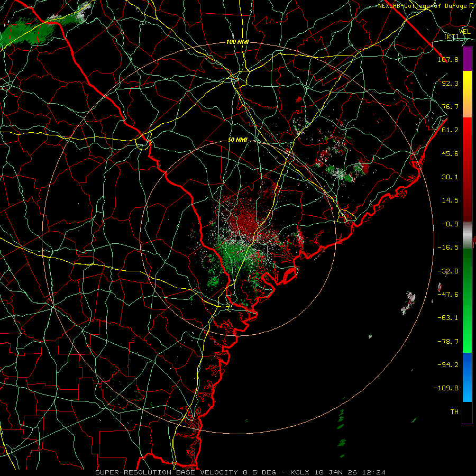The height and width of the screenshot is (476, 476).
Task: Click the [KT] units label
Action: coord(452,36)
